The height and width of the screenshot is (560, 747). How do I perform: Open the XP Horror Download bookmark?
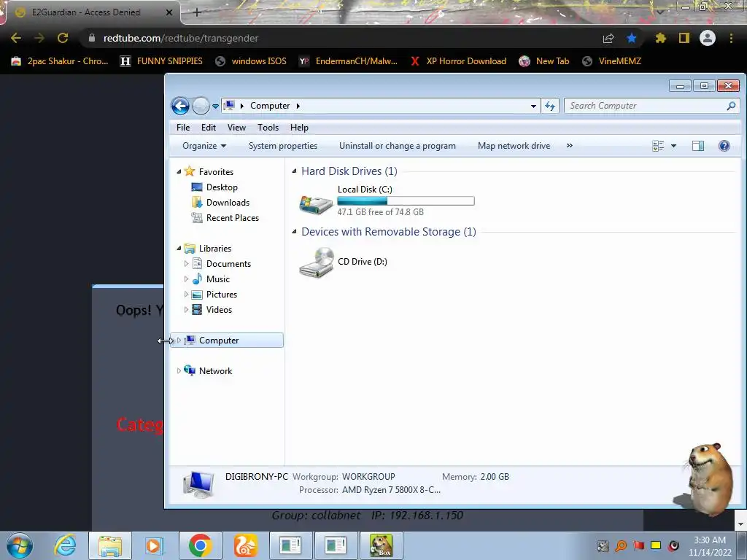coord(458,61)
